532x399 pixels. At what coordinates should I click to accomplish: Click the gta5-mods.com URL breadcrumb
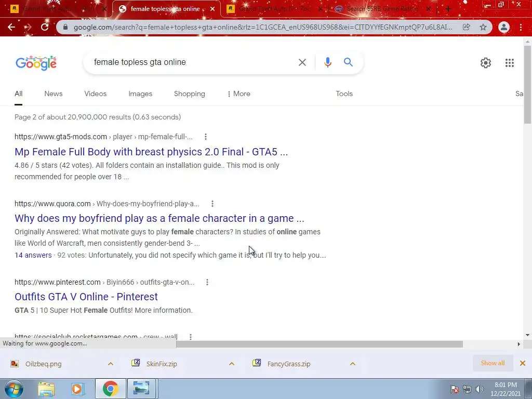pyautogui.click(x=103, y=137)
